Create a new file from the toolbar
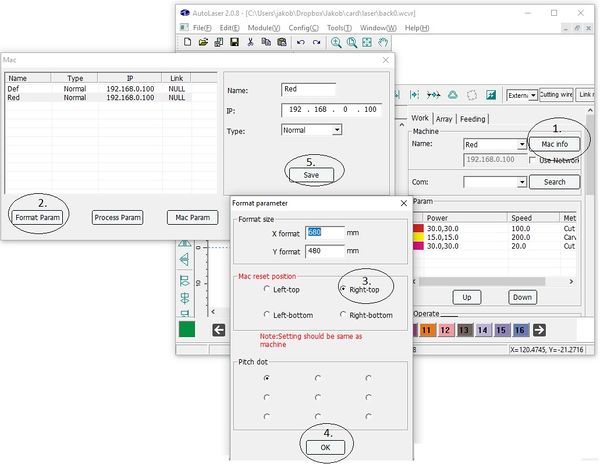This screenshot has width=600, height=464. tap(187, 42)
